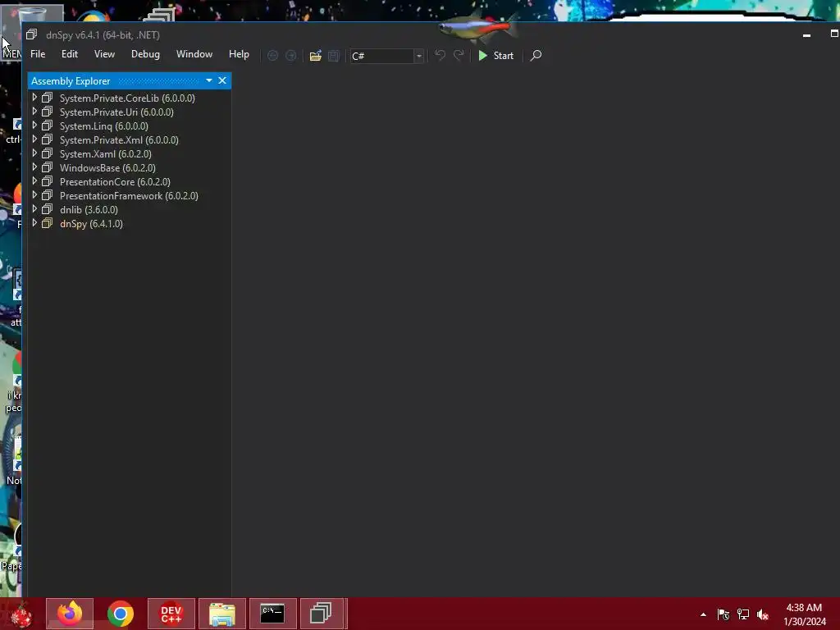Select WindowsBase (6.0.2.0) text
840x630 pixels.
click(107, 167)
